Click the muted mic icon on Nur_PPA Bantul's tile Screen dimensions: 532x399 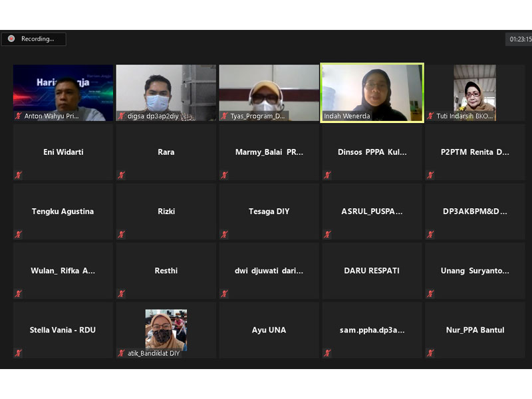pos(431,353)
